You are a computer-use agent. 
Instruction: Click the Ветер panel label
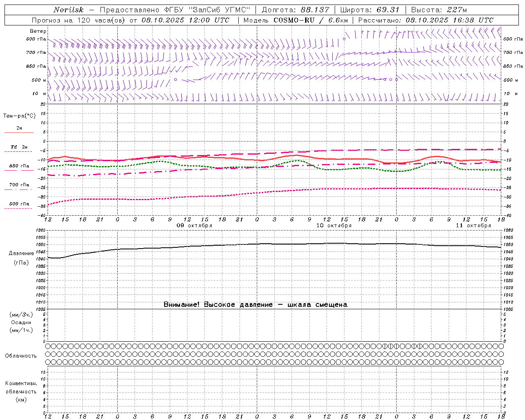(x=38, y=31)
